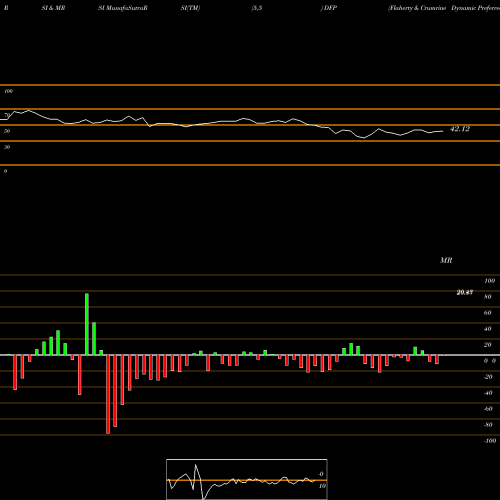Click the tallest green momentum bar

point(87,324)
